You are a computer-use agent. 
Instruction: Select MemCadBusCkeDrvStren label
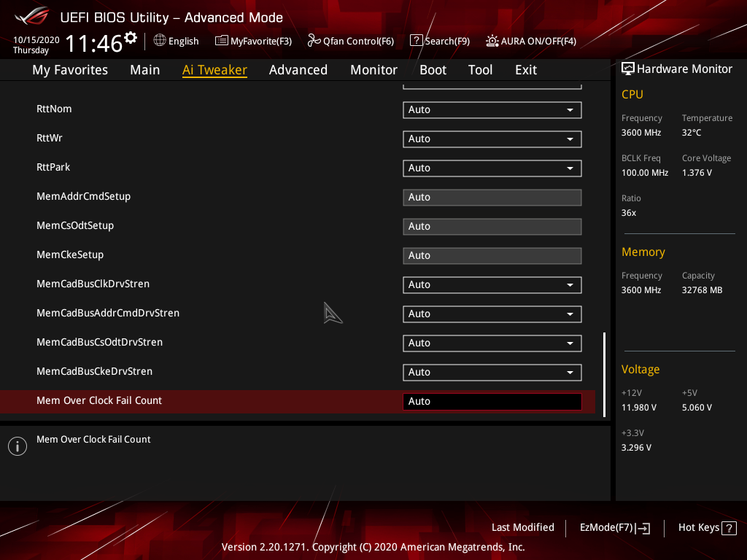tap(94, 371)
